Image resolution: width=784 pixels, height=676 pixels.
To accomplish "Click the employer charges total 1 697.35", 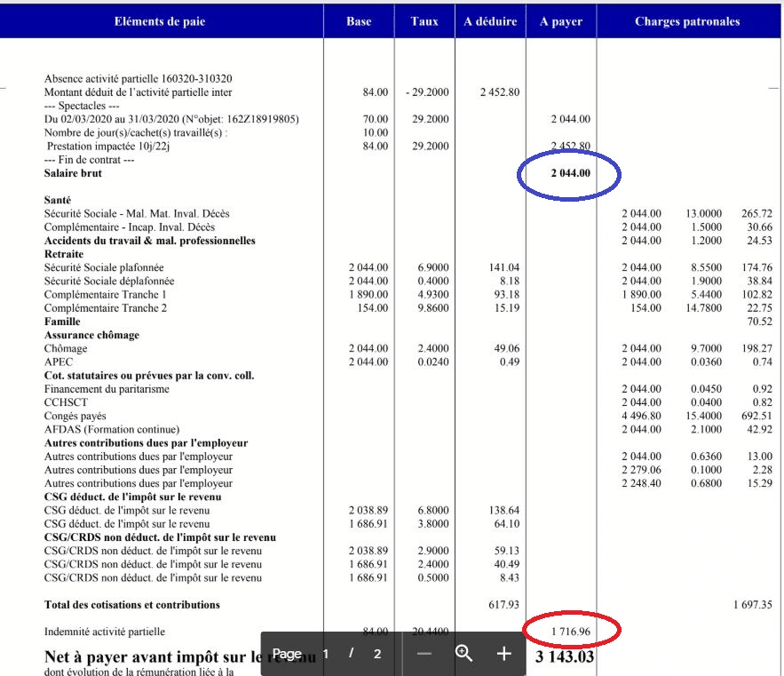I will coord(752,605).
